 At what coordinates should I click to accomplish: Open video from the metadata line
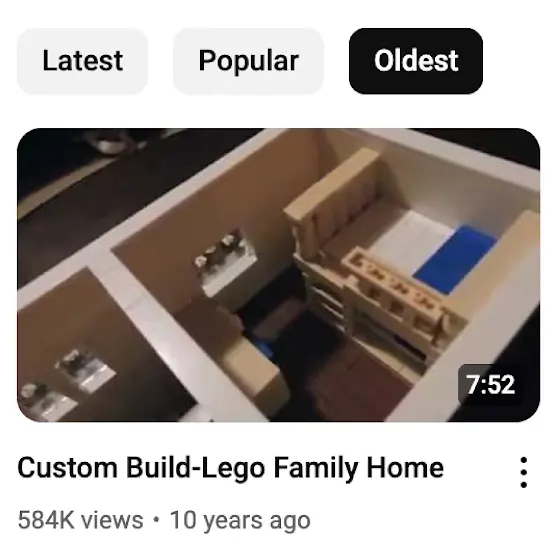pyautogui.click(x=164, y=520)
